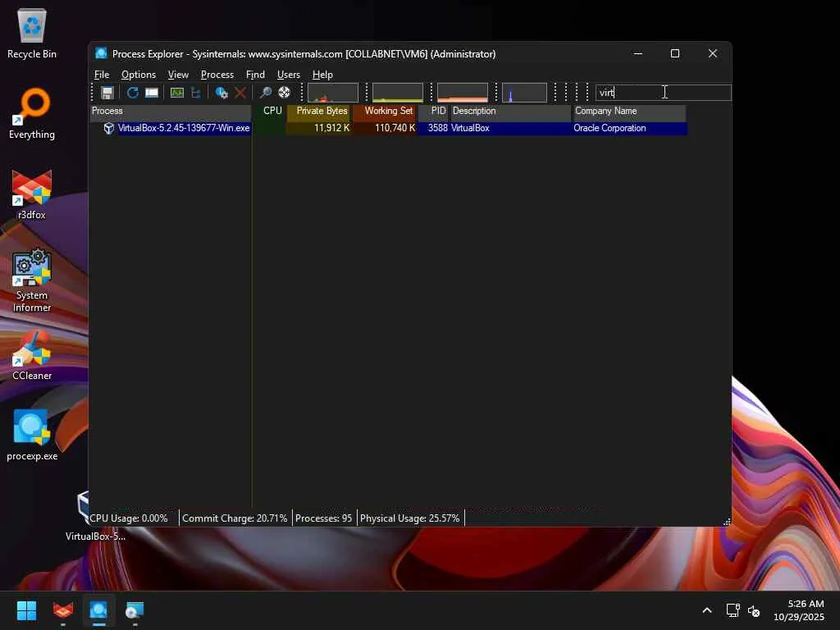This screenshot has height=630, width=840.
Task: Click the VirtualBox description cell
Action: click(470, 128)
